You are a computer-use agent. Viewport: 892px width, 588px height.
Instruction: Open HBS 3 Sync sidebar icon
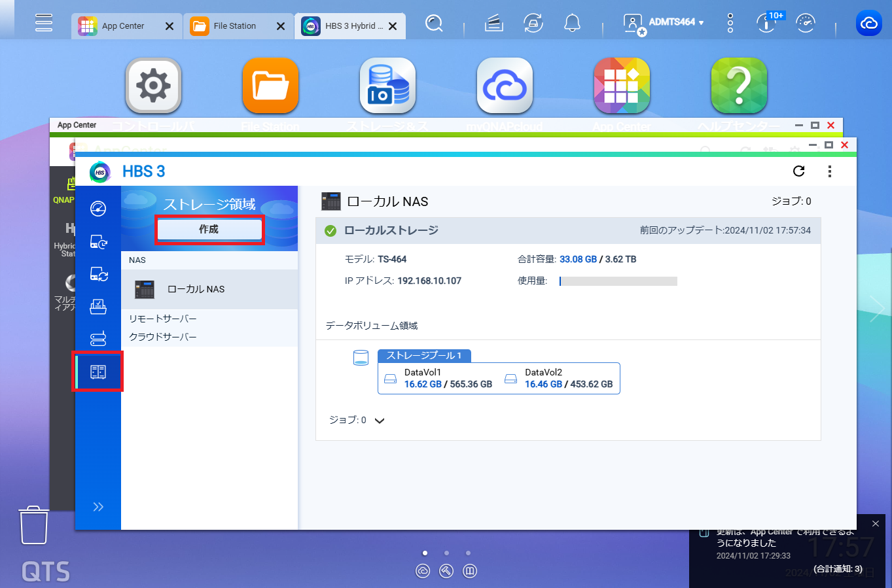98,274
